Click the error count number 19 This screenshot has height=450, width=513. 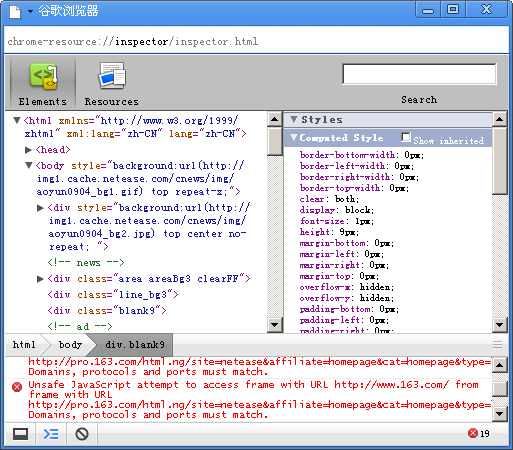pos(485,433)
